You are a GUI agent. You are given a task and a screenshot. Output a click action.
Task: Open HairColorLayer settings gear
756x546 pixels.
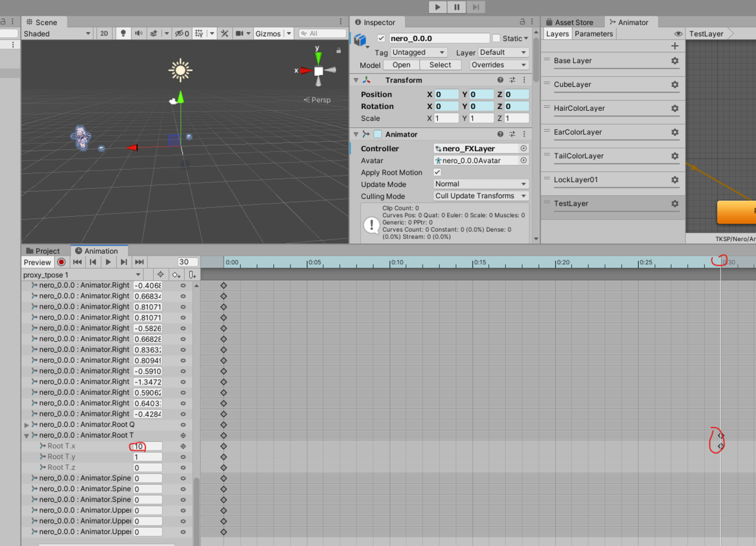pyautogui.click(x=675, y=108)
